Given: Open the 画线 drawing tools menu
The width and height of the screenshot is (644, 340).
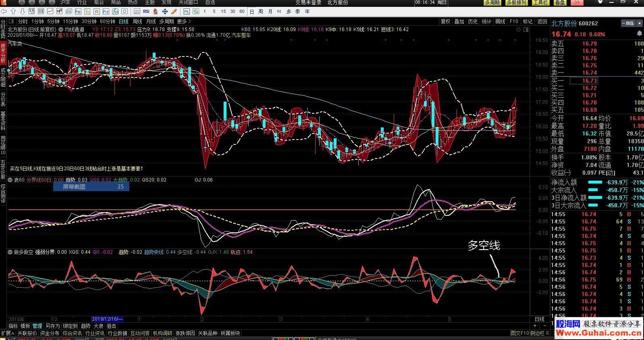Looking at the screenshot, I should coord(500,21).
